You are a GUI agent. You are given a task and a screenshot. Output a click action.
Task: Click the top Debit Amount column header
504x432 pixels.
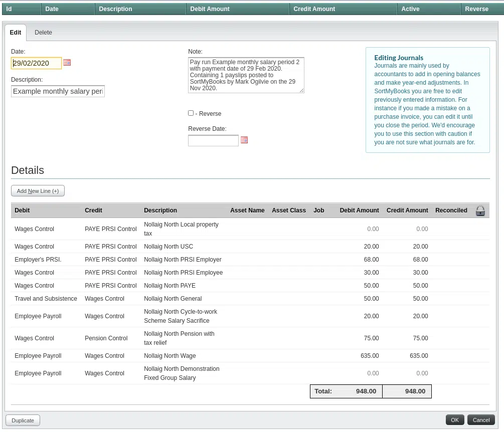tap(238, 9)
